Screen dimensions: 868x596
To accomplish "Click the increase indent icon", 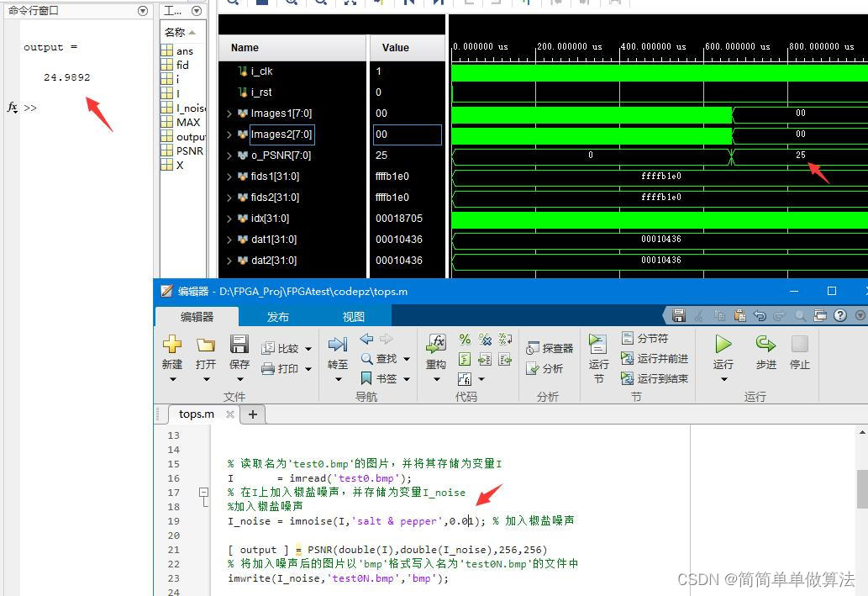I will coord(485,360).
